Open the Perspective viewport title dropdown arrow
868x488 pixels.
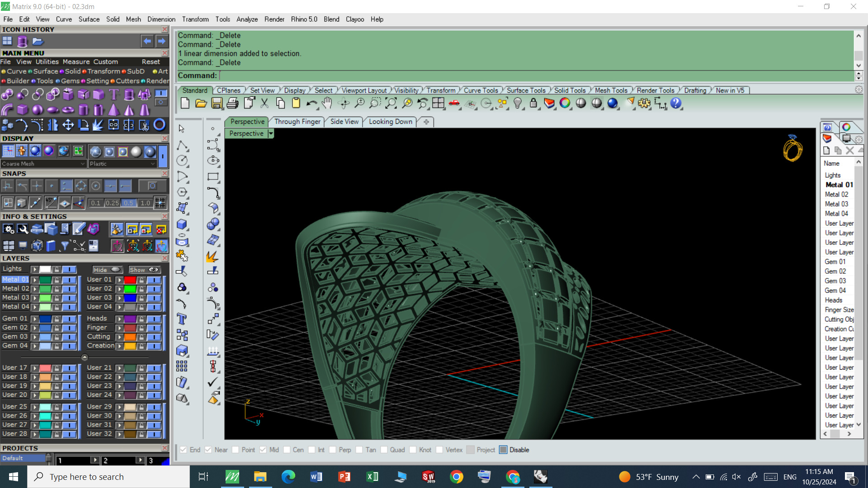[270, 134]
